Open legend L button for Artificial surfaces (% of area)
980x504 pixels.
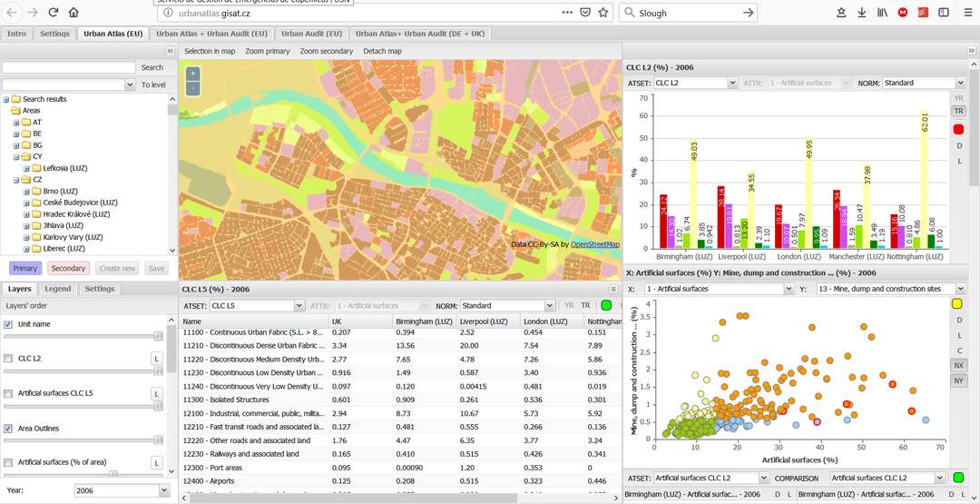[x=156, y=463]
